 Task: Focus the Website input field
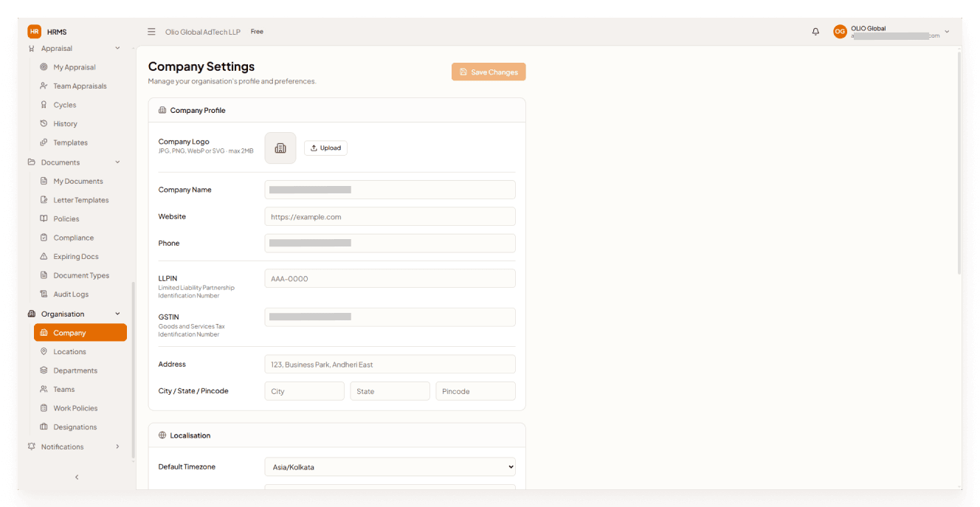[390, 216]
